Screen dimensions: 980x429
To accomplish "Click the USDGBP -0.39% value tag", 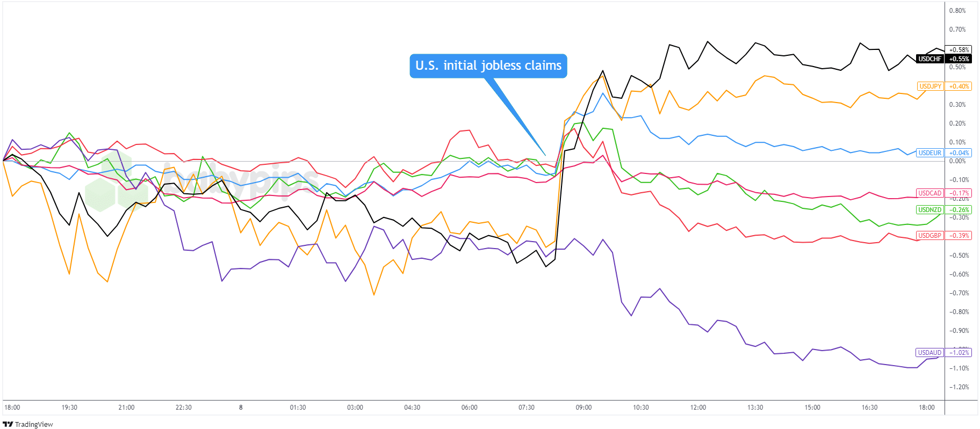I will point(959,236).
